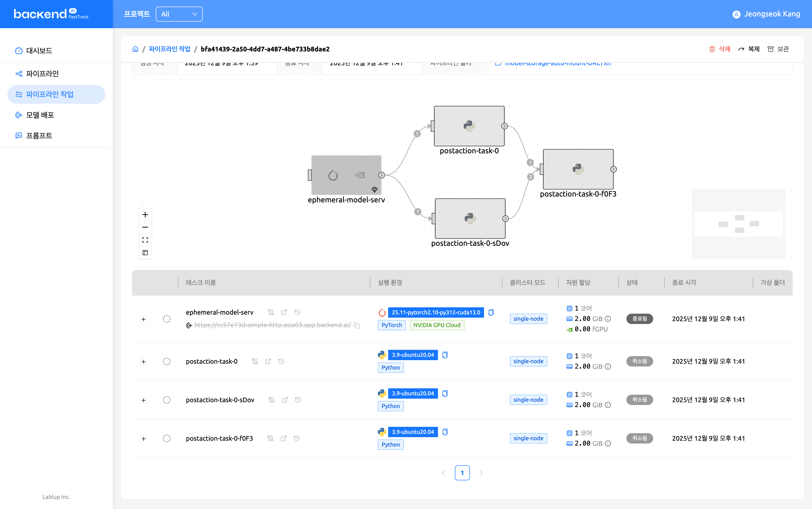
Task: Expand the postaction-task-0-f0F3 row
Action: point(144,439)
